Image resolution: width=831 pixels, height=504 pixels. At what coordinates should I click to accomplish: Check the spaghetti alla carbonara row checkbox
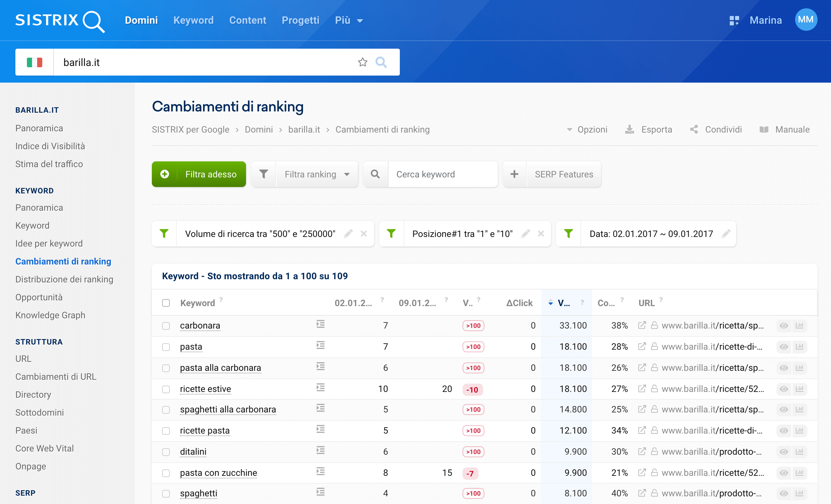tap(166, 410)
